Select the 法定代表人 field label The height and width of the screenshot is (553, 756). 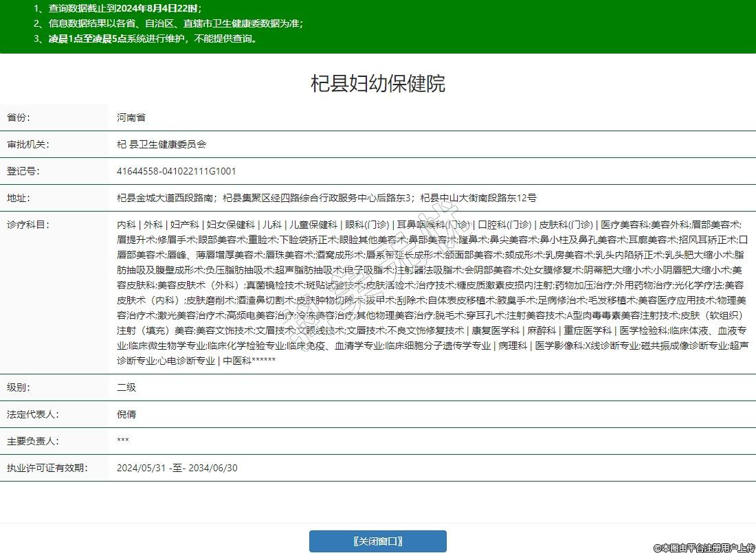pos(32,414)
